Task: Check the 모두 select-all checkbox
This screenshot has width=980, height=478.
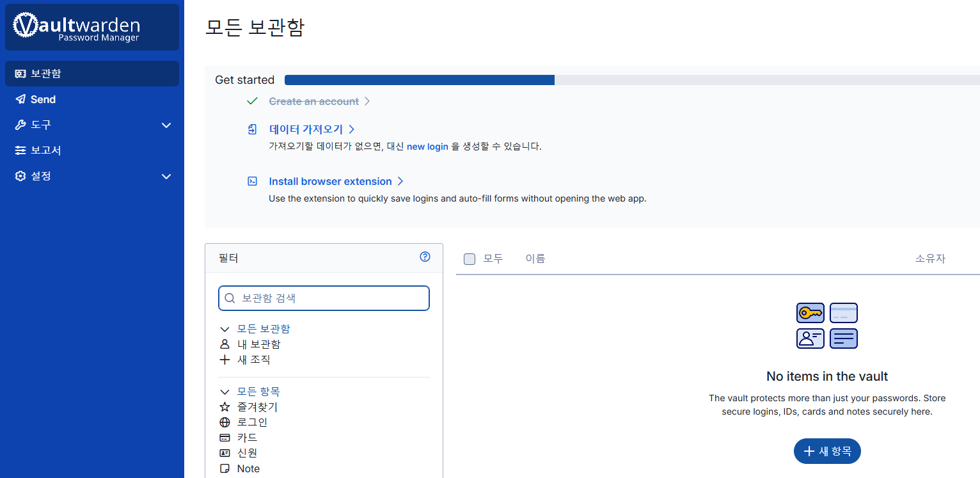Action: (x=470, y=259)
